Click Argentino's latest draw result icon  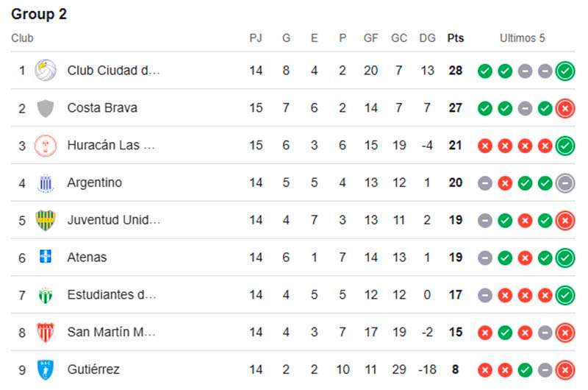click(x=564, y=183)
